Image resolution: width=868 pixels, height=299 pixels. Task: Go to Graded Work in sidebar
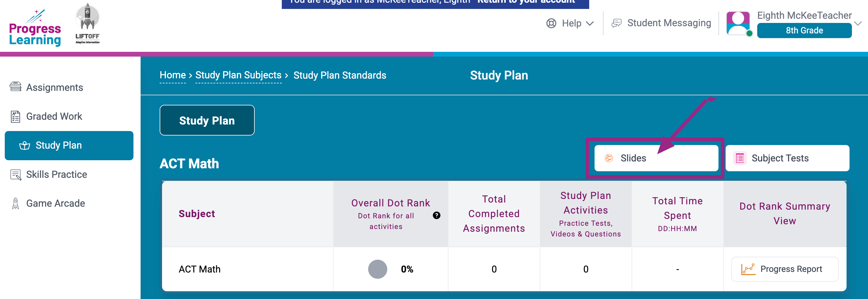[54, 116]
